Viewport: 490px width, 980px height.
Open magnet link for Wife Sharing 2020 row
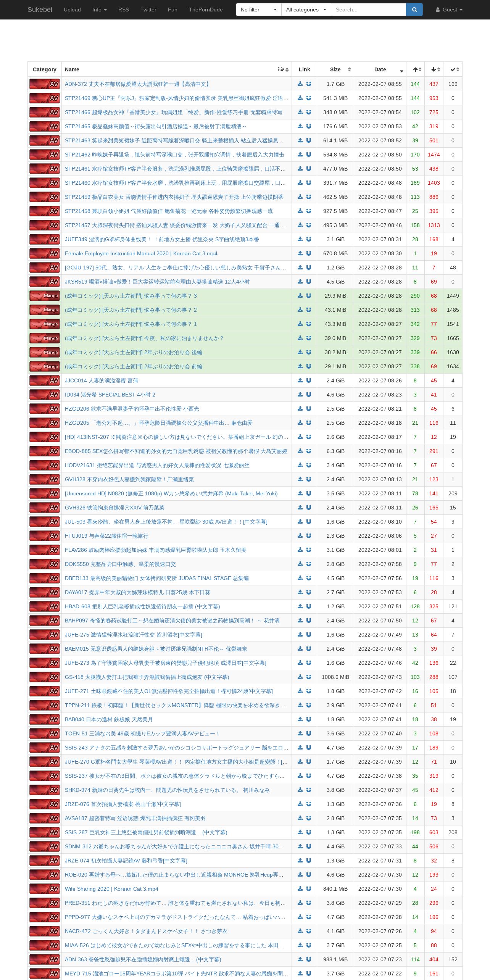coord(308,889)
